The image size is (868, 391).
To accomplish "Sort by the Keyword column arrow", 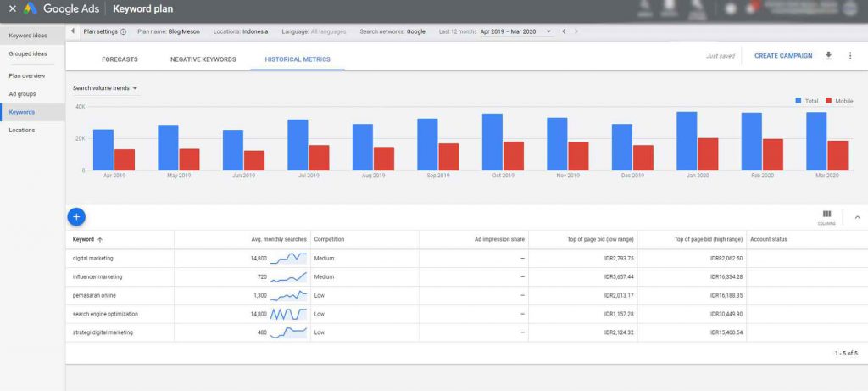I will coord(100,240).
